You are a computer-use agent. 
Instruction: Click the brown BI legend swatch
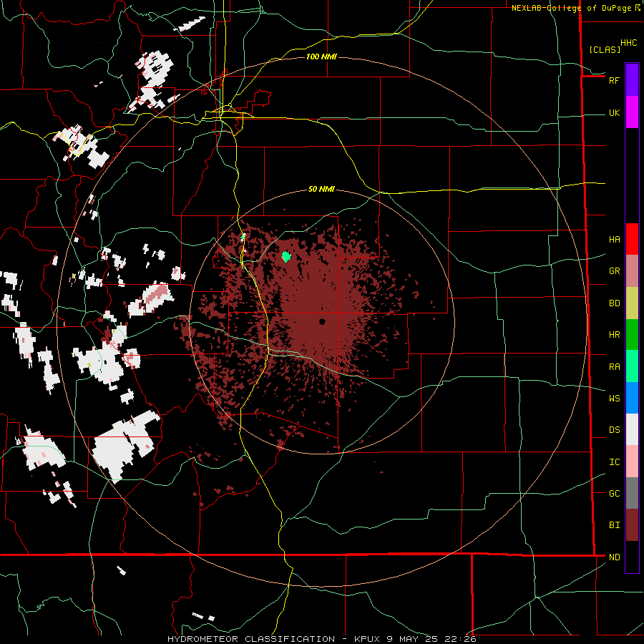(632, 525)
